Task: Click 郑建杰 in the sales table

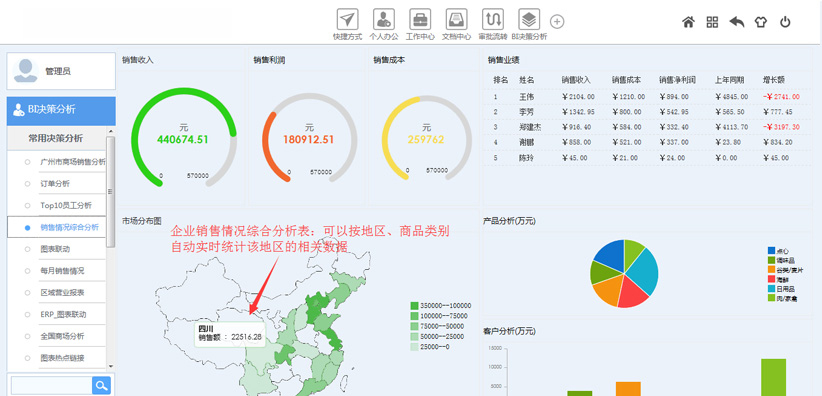Action: pyautogui.click(x=530, y=127)
